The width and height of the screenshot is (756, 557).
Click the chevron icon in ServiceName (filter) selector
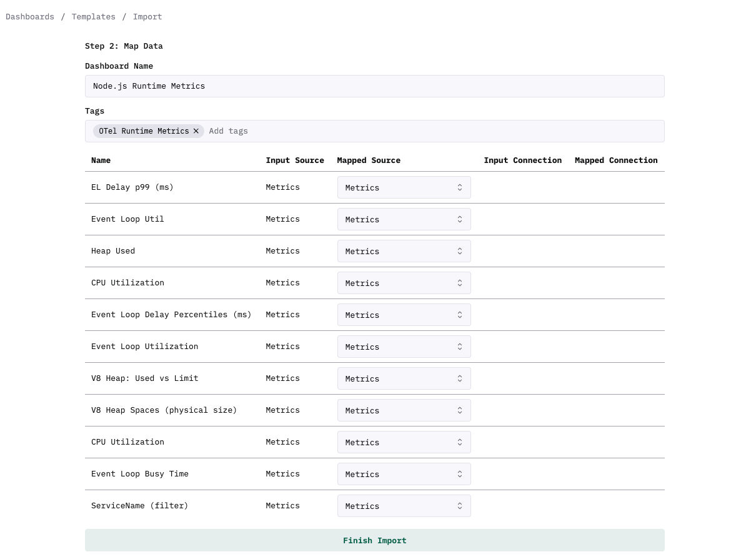point(460,506)
